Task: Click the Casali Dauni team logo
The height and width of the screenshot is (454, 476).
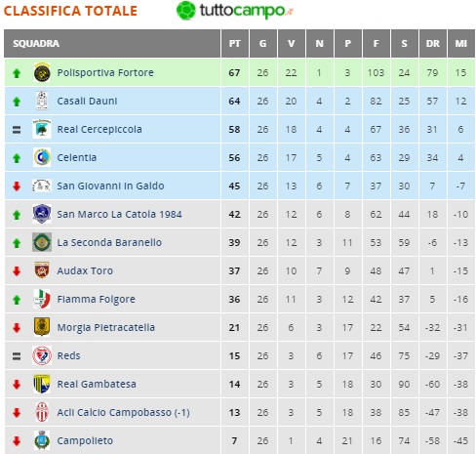Action: [42, 101]
